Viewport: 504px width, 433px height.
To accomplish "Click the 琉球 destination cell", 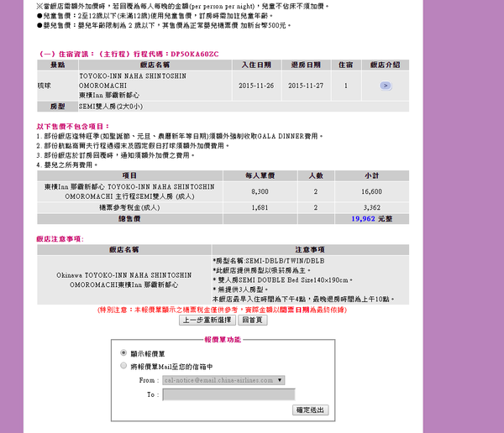I will 56,86.
